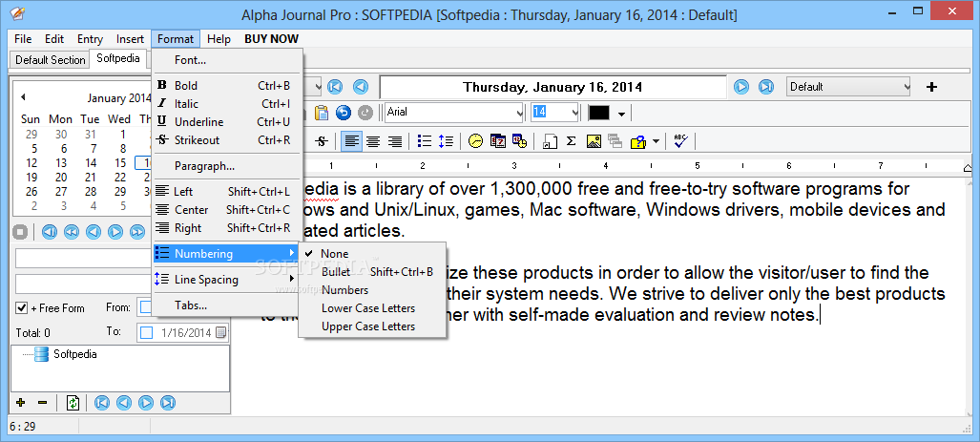Insert date with the calendar icon

(x=498, y=141)
